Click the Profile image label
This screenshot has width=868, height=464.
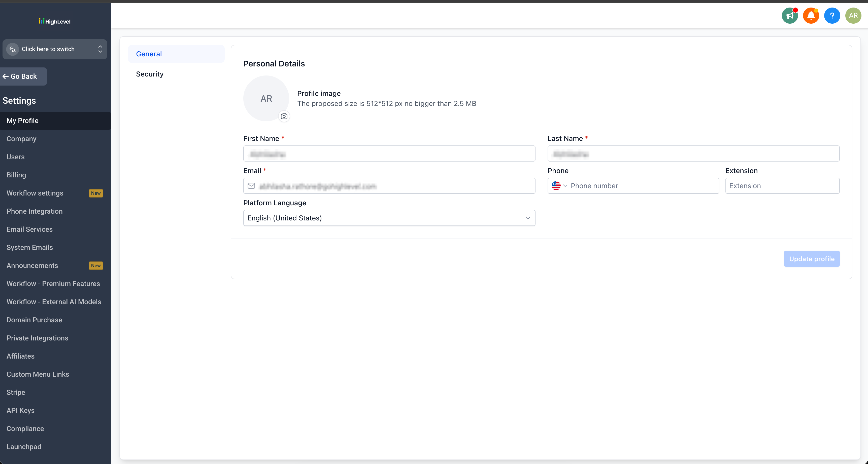coord(319,93)
